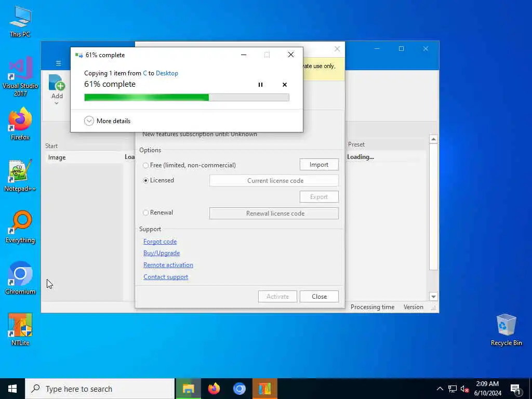Click the Desktop destination link
This screenshot has height=399, width=532.
click(x=167, y=73)
